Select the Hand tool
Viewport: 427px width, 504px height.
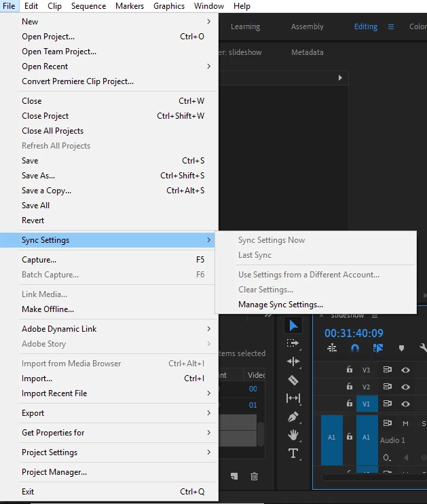[x=293, y=435]
